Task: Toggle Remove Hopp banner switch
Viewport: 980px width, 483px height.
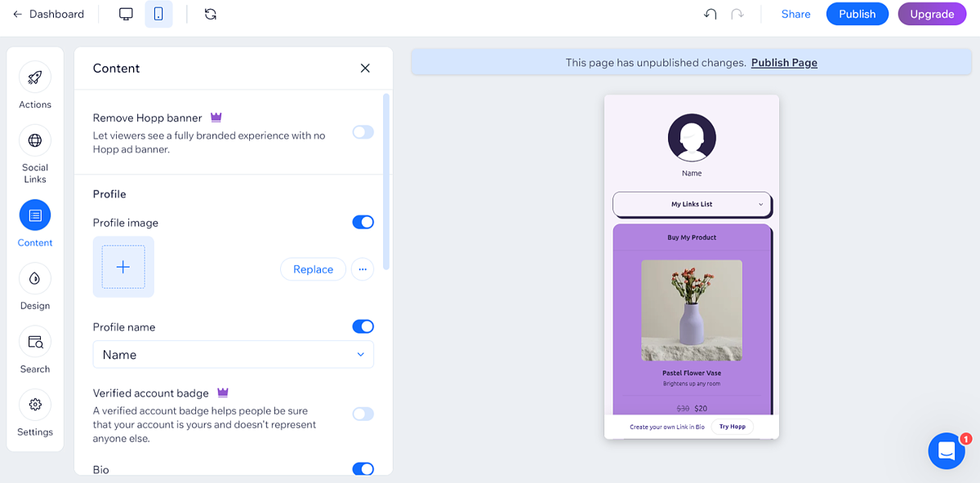Action: [x=363, y=132]
